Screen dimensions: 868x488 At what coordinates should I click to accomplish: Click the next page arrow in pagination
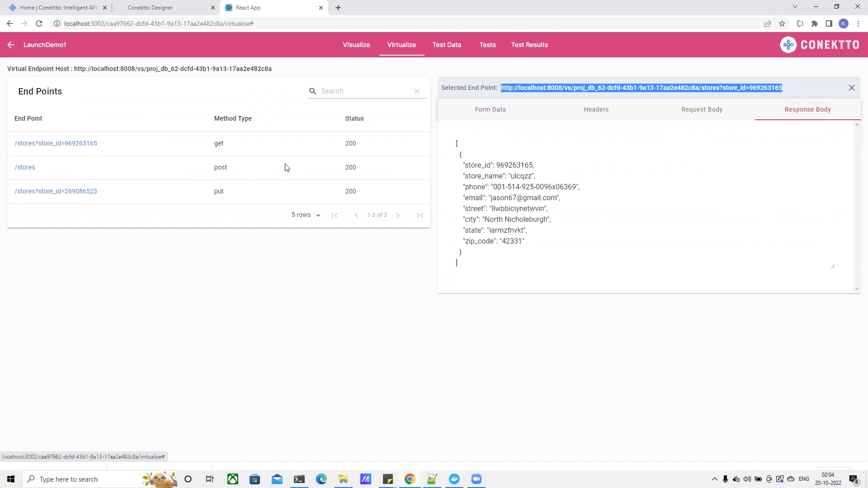click(398, 216)
